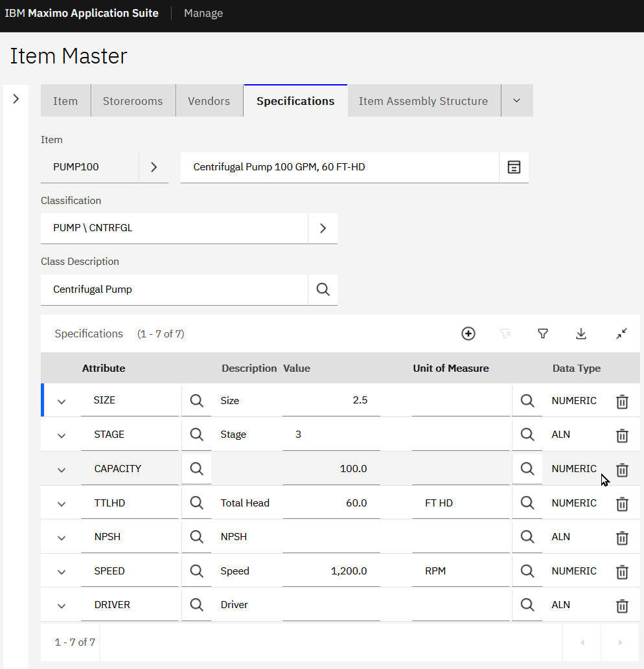Delete the CAPACITY specification row
Screen dimensions: 644x669
click(622, 470)
